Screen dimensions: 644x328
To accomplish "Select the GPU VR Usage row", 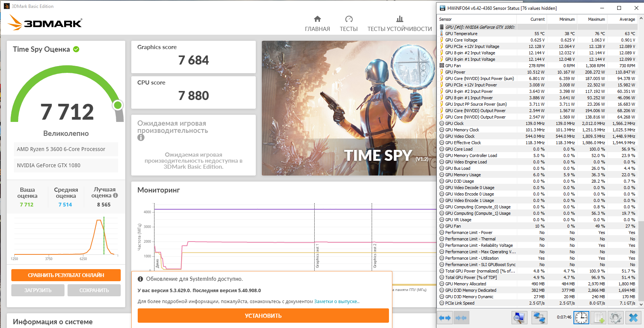I will [x=538, y=220].
